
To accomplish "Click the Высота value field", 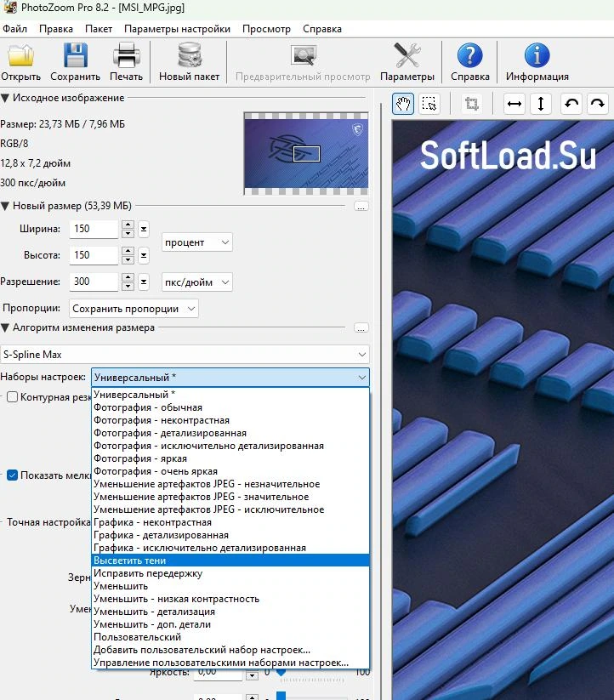I will coord(94,255).
